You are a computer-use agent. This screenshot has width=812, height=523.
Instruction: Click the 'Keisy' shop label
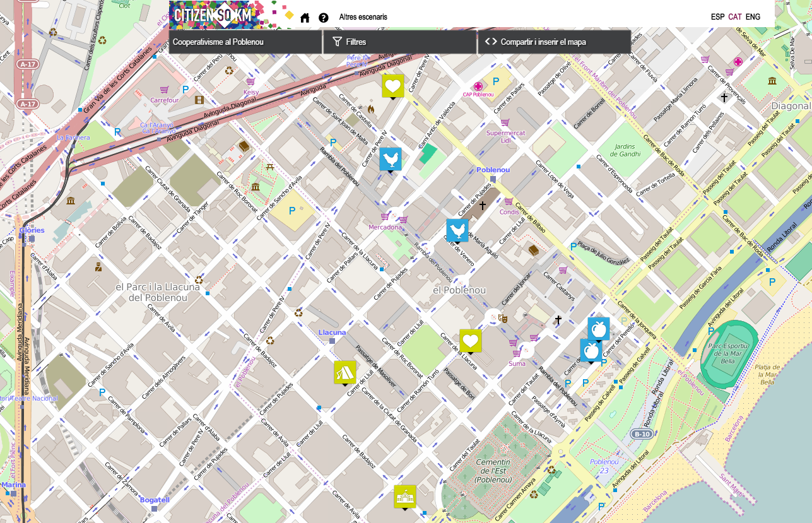[x=251, y=92]
